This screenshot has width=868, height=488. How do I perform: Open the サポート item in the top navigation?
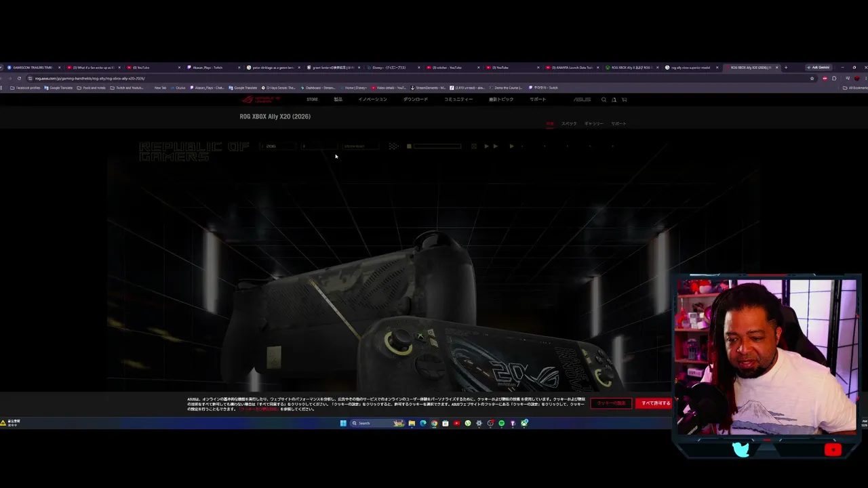(538, 100)
